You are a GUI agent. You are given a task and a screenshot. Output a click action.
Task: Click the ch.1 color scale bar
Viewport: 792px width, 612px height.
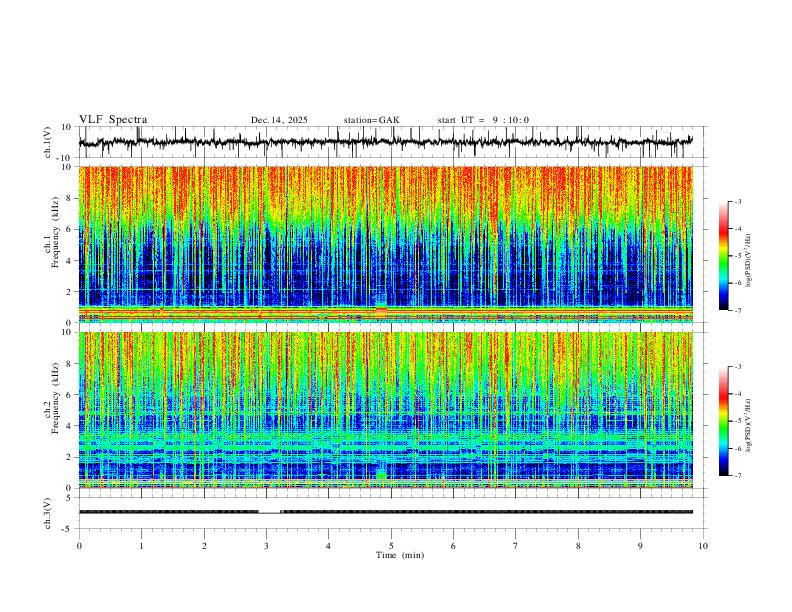pos(724,256)
